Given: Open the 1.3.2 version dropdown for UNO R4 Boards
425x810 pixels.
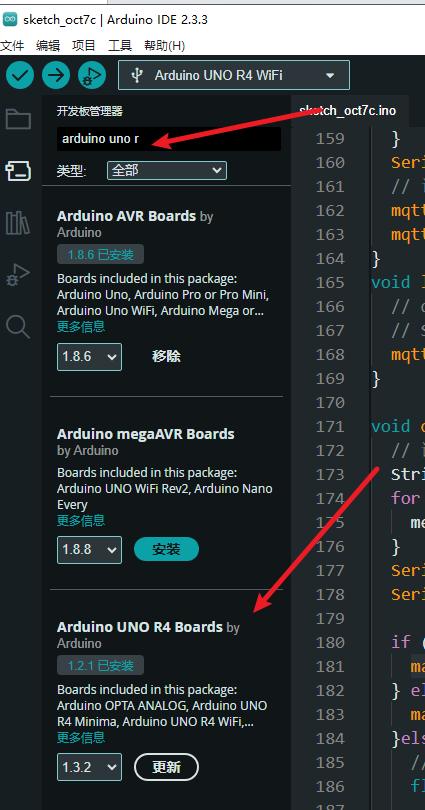Looking at the screenshot, I should point(89,767).
